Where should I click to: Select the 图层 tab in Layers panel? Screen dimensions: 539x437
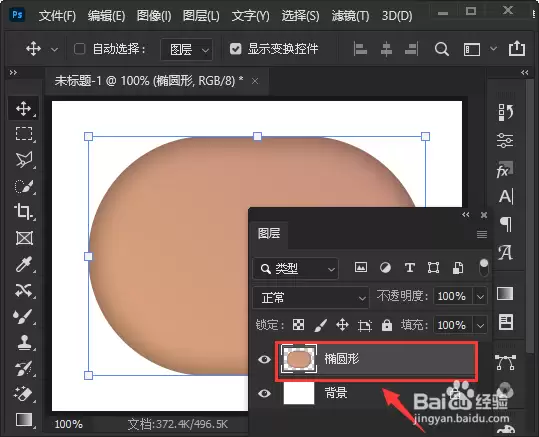[269, 234]
